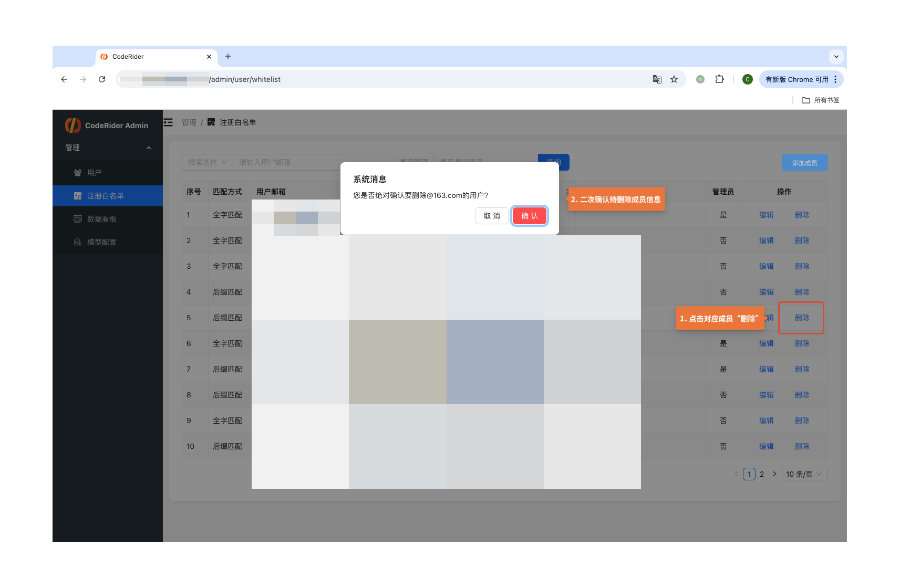Click 全字匹配 cell in row 1

point(227,215)
